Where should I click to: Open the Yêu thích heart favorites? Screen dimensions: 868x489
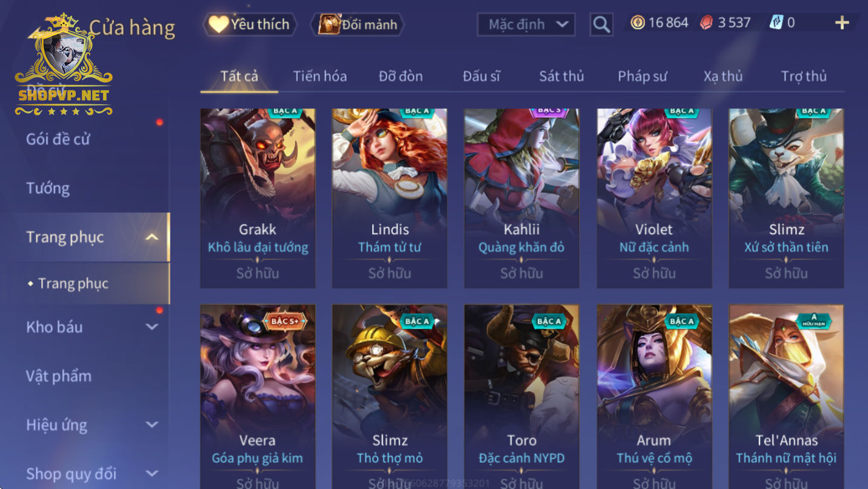click(x=218, y=24)
